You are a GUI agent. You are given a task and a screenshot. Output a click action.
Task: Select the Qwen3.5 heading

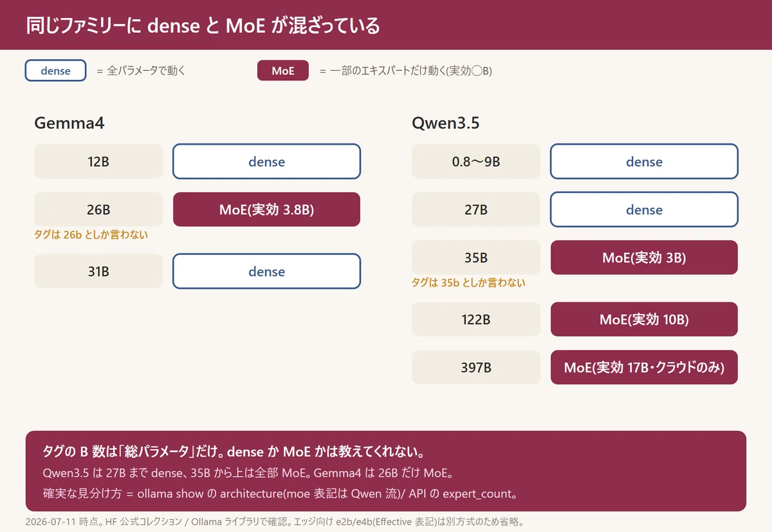coord(446,123)
